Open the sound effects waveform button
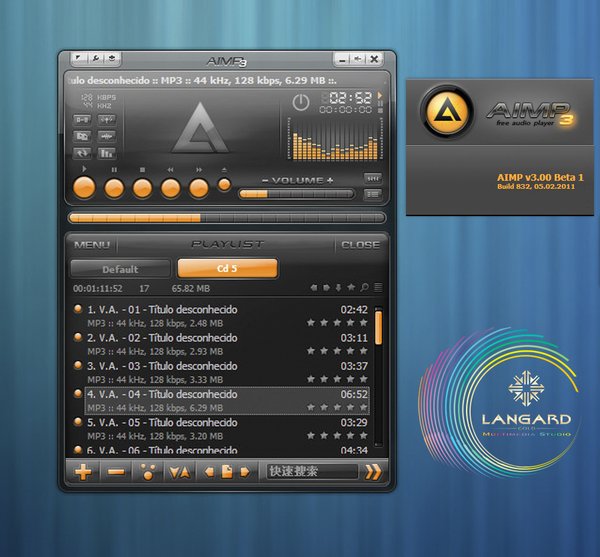The image size is (600, 557). coord(107,136)
